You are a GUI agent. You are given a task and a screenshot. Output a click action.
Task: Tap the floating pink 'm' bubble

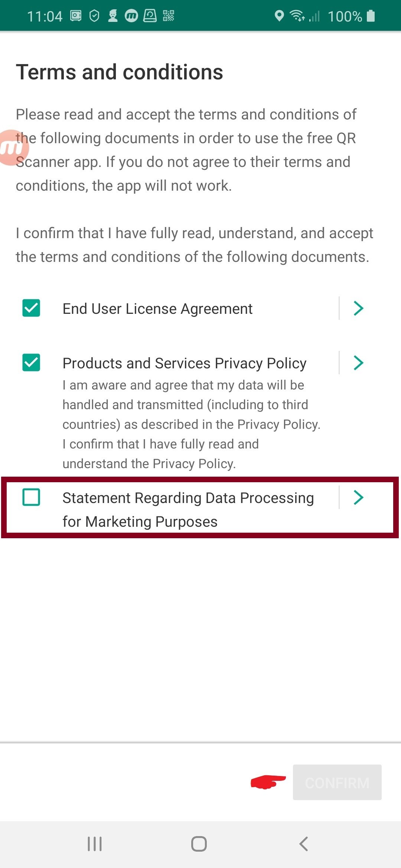click(13, 148)
